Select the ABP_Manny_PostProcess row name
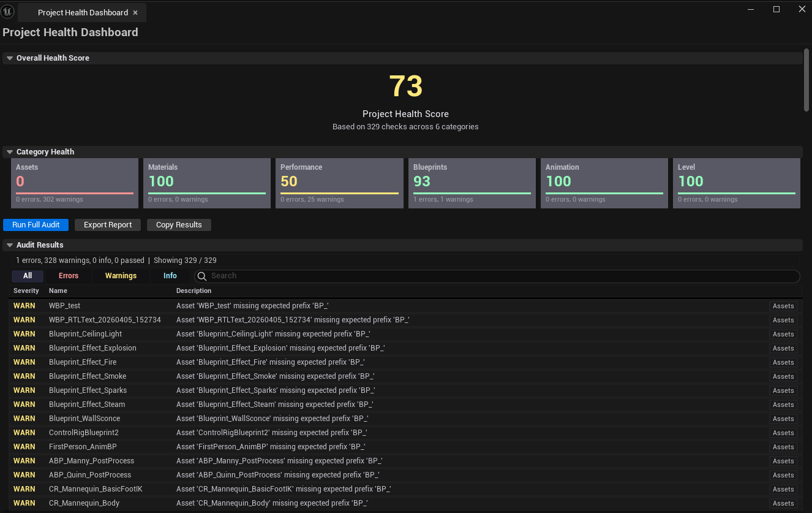Image resolution: width=812 pixels, height=513 pixels. (x=92, y=461)
